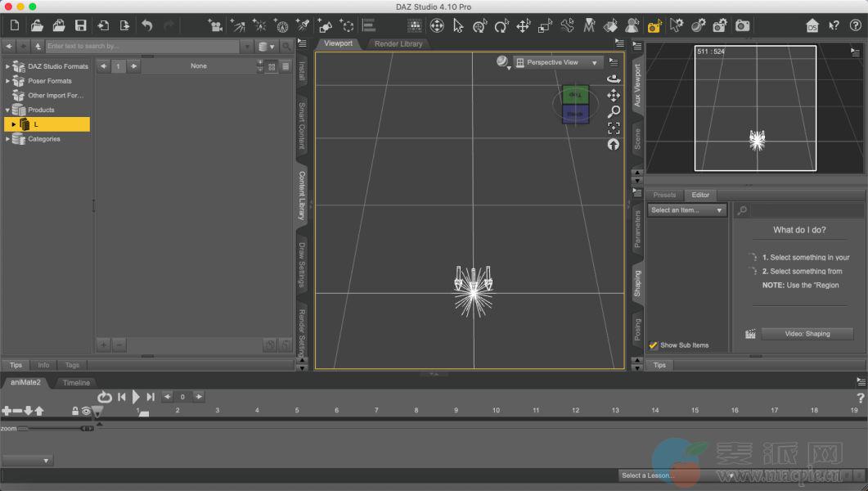Click the Save floppy disk icon

tap(80, 26)
